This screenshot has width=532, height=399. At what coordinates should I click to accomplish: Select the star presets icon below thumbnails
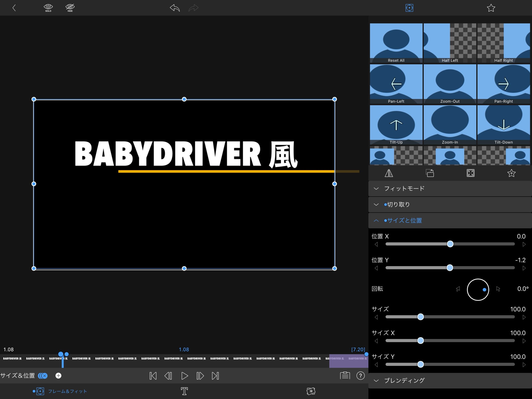pyautogui.click(x=511, y=173)
